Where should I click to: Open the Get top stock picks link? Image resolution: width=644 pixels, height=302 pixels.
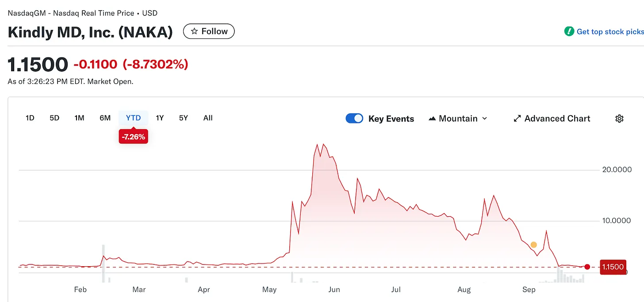609,31
